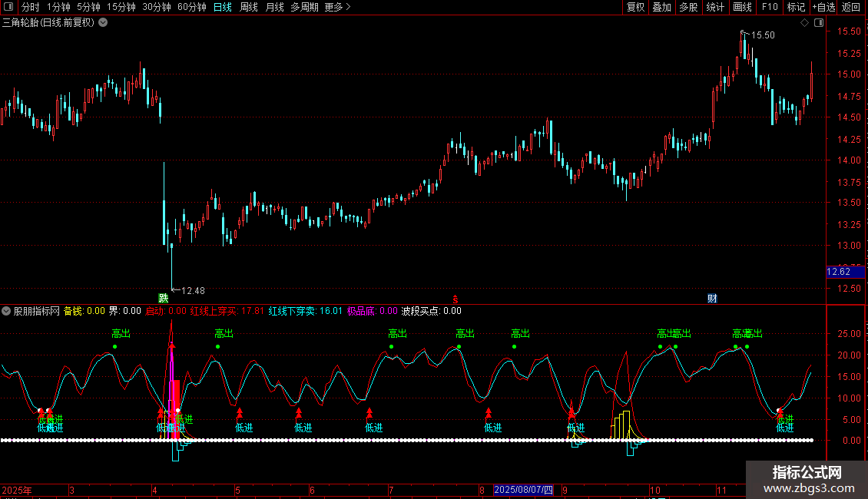Click the 高出 signal near 25.00 level at left
The image size is (868, 499).
[x=121, y=334]
